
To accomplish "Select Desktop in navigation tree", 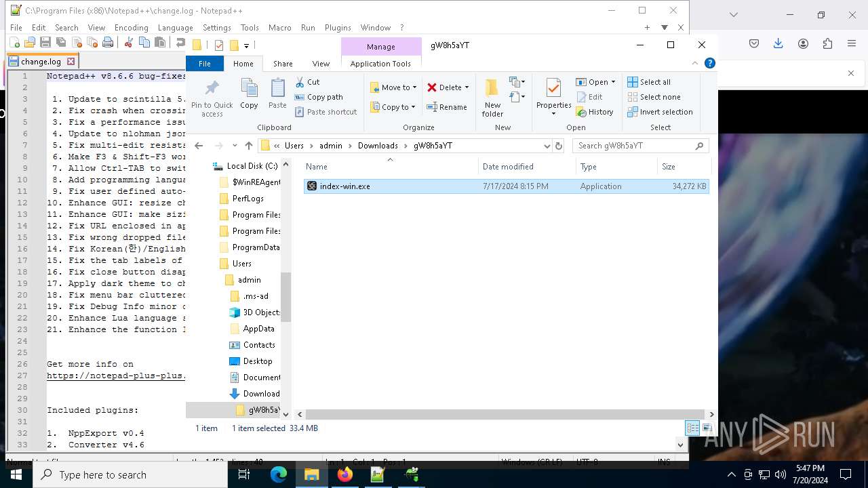I will point(250,361).
